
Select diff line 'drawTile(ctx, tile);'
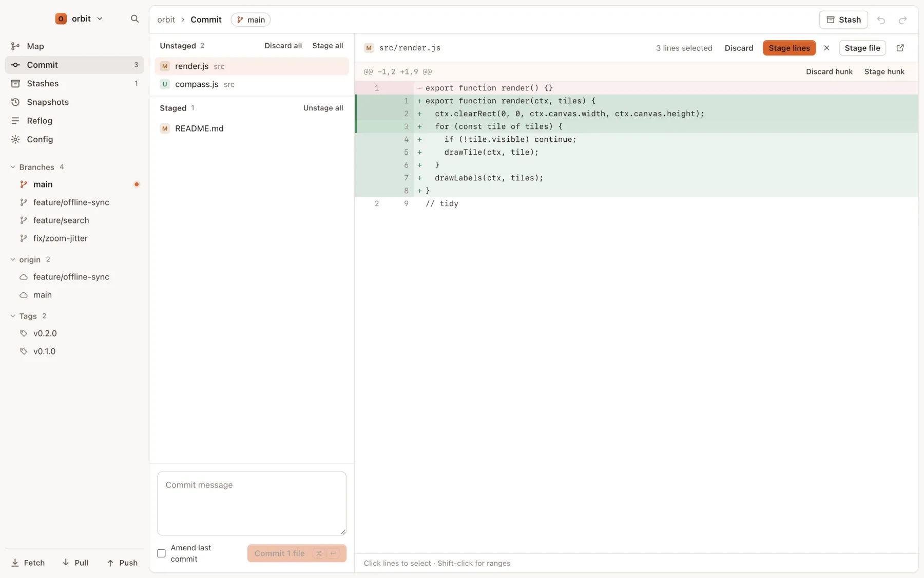pos(637,152)
